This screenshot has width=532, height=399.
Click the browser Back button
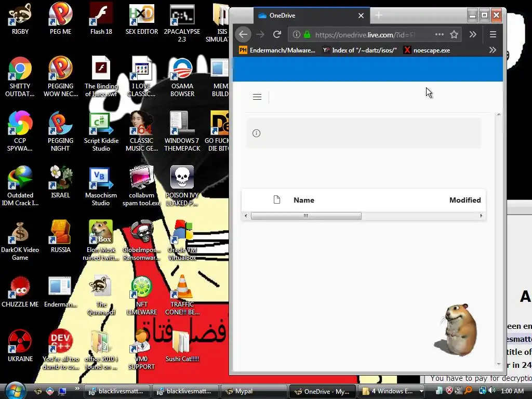click(x=243, y=34)
